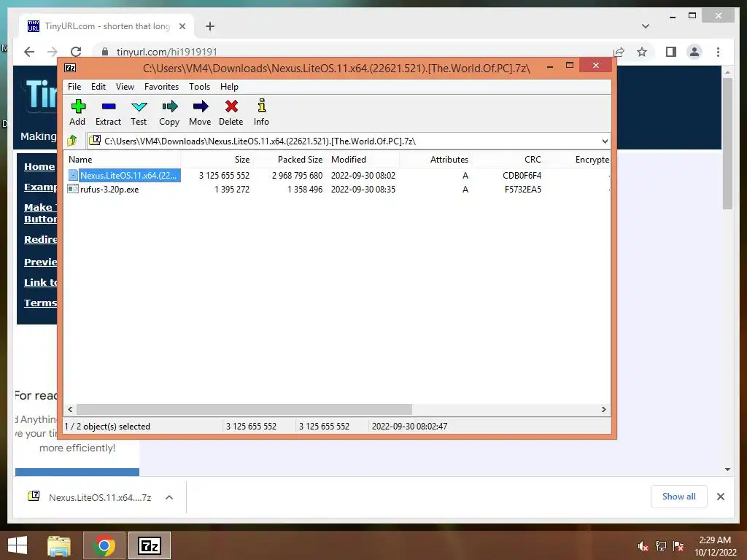Image resolution: width=747 pixels, height=560 pixels.
Task: Open the File menu
Action: point(74,87)
